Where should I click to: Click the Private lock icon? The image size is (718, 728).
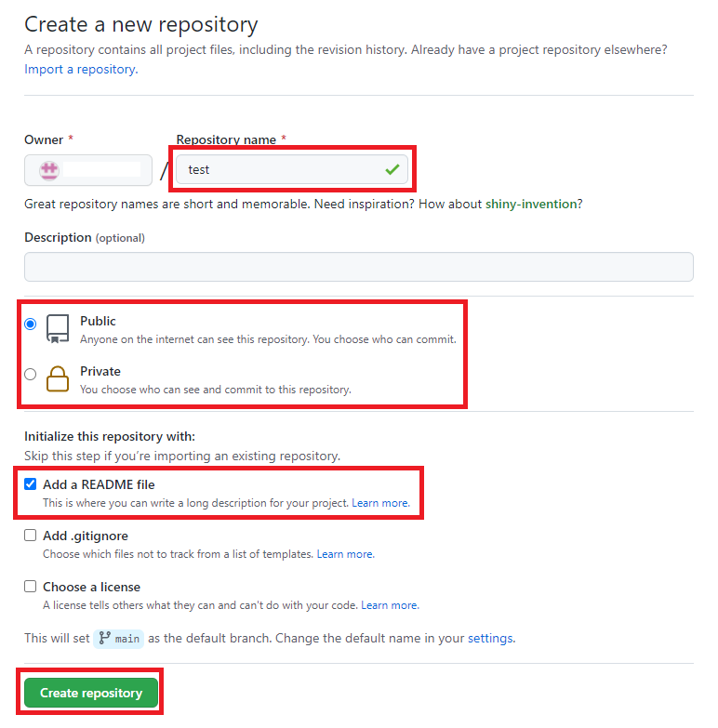tap(58, 379)
